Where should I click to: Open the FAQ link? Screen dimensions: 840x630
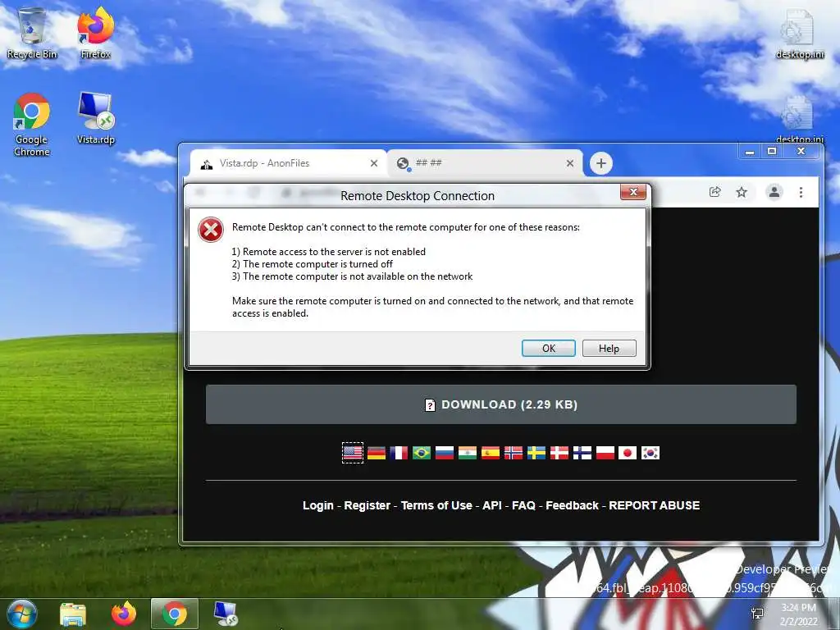(523, 505)
